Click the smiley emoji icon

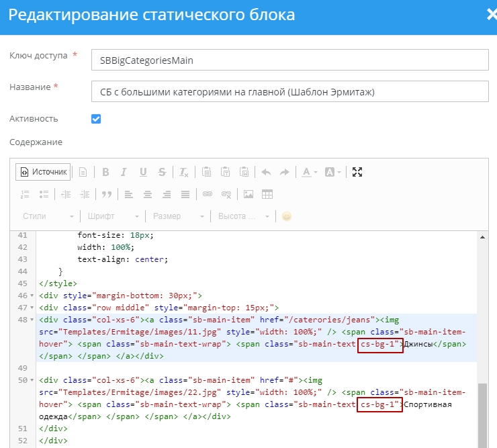coord(287,216)
